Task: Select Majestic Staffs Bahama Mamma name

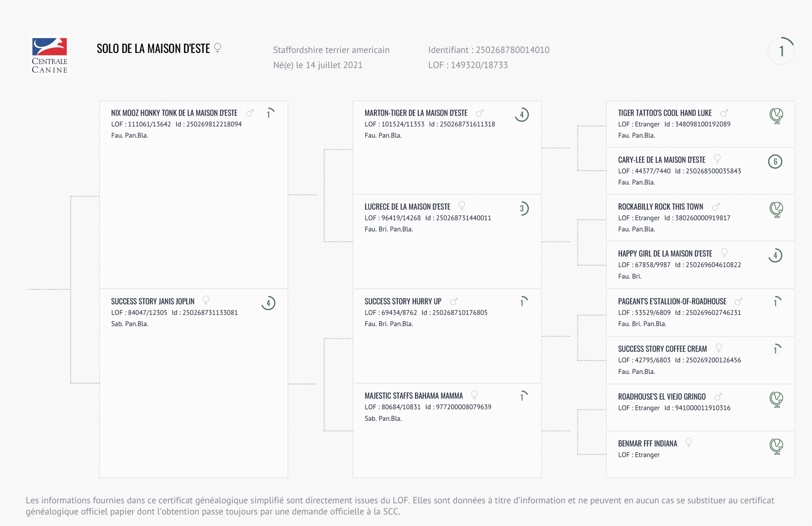Action: tap(414, 396)
